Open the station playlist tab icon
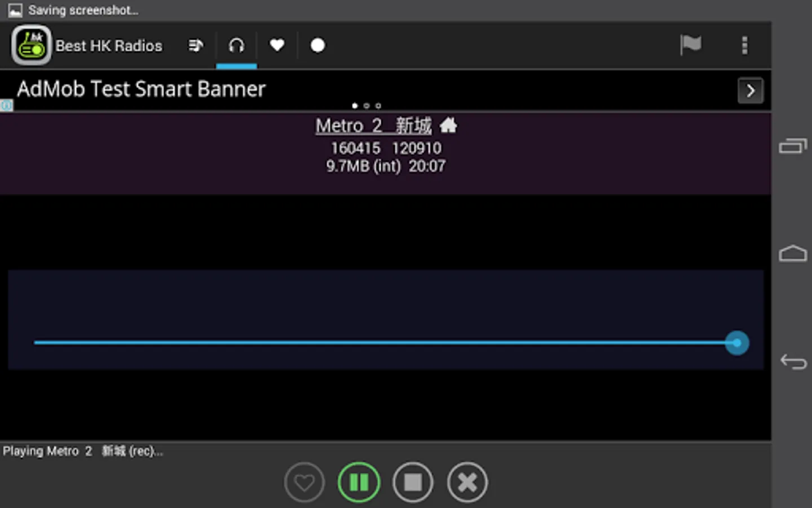This screenshot has width=812, height=508. (196, 45)
